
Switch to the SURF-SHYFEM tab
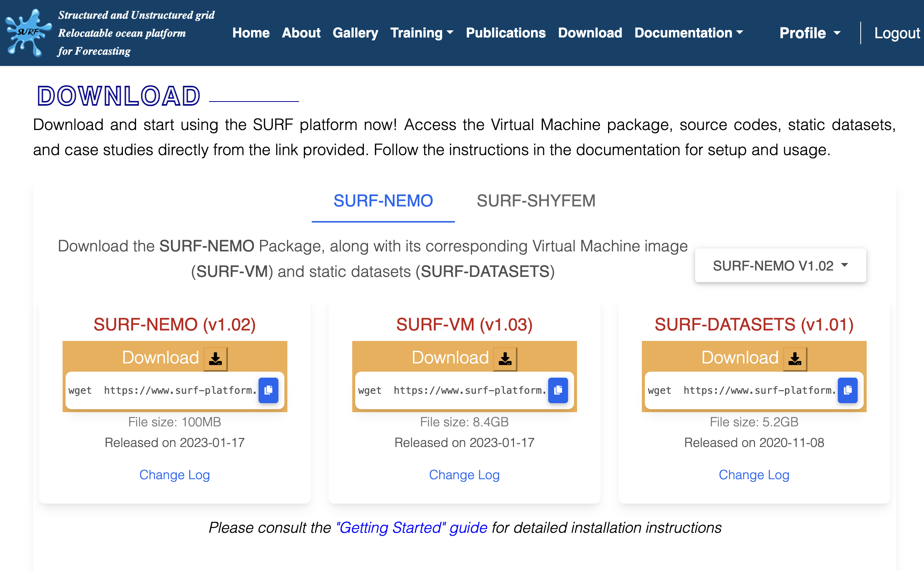536,201
